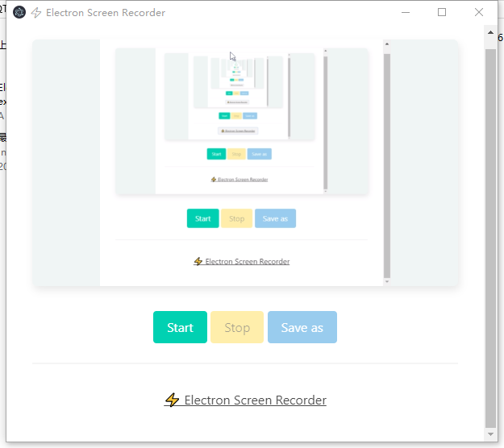Screen dimensions: 504x448
Task: Click the Electron Screen Recorder link in preview
Action: click(241, 261)
